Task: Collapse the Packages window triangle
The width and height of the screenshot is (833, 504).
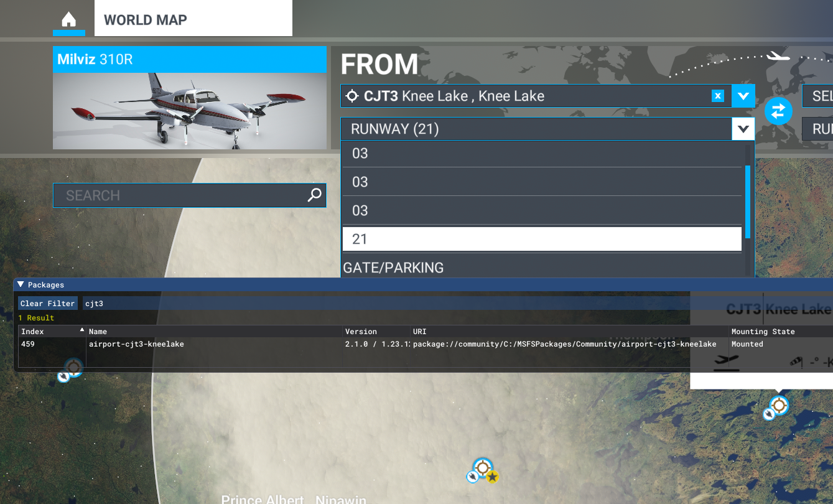Action: (x=21, y=284)
